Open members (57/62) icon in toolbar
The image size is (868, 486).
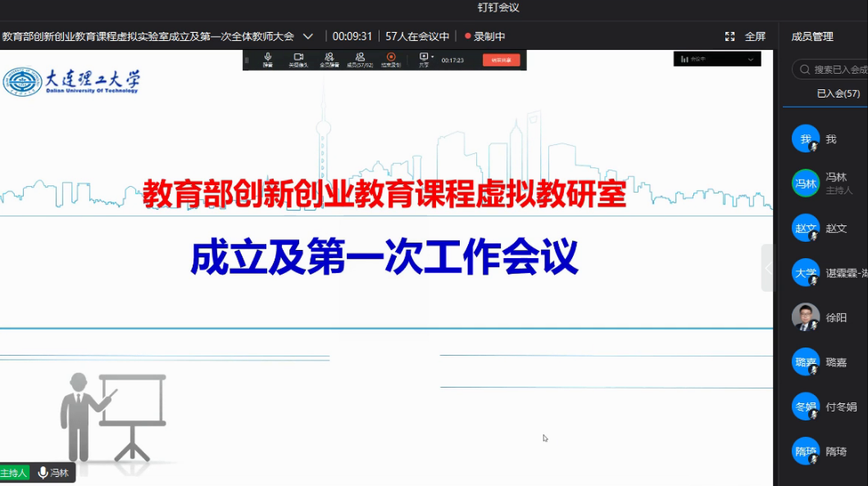pos(359,57)
